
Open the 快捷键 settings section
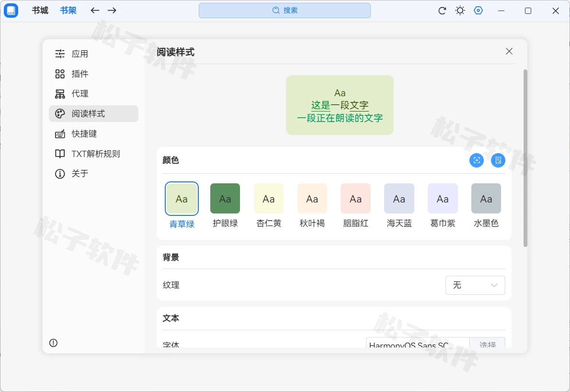coord(94,134)
